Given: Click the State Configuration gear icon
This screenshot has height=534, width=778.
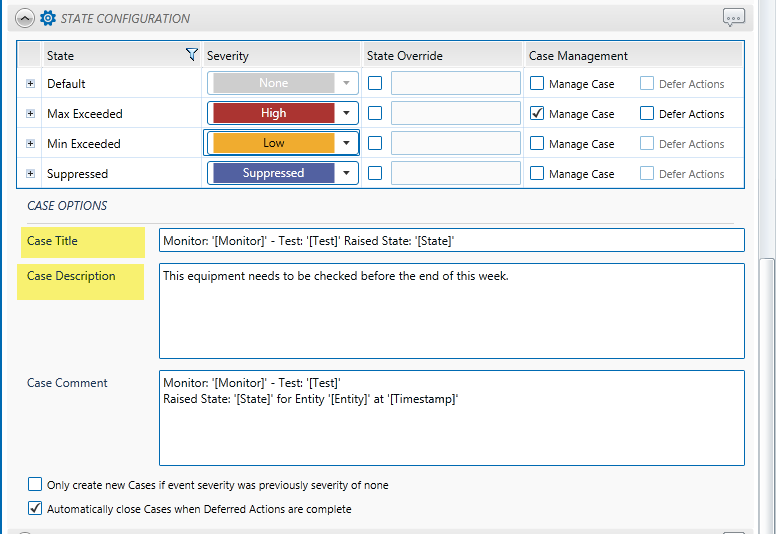Looking at the screenshot, I should 47,18.
